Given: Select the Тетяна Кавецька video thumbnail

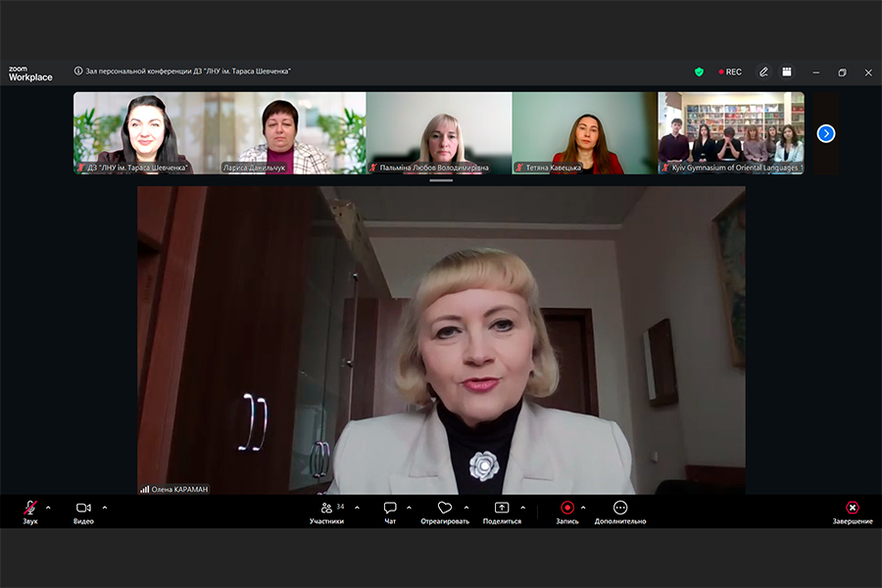Looking at the screenshot, I should [x=585, y=133].
